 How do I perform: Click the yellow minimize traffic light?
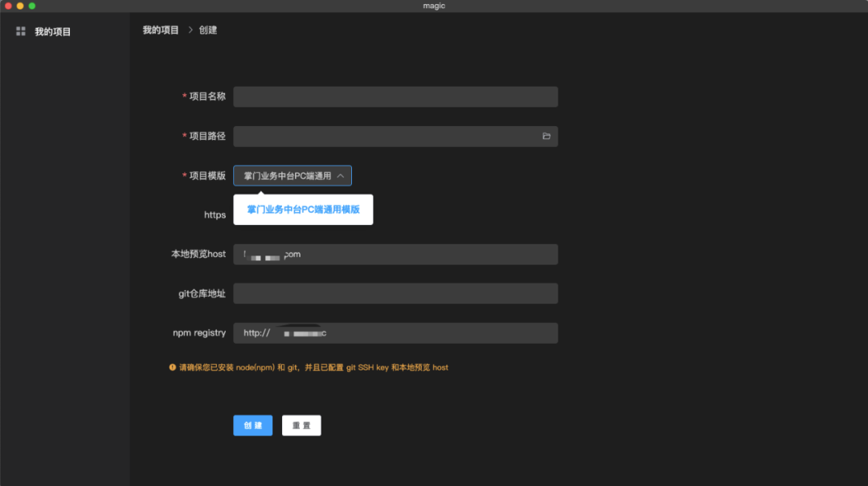tap(22, 6)
